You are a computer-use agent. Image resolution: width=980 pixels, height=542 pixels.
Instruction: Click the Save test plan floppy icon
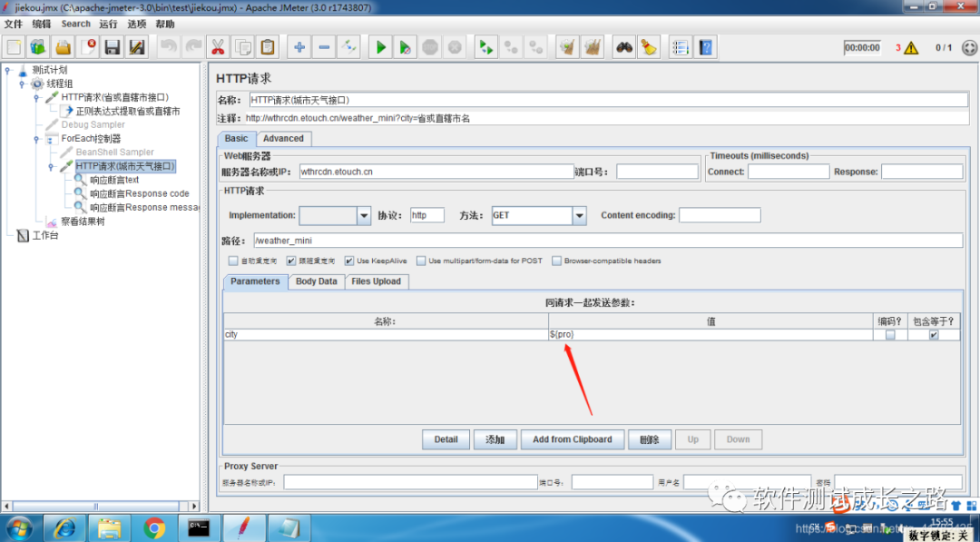point(112,47)
